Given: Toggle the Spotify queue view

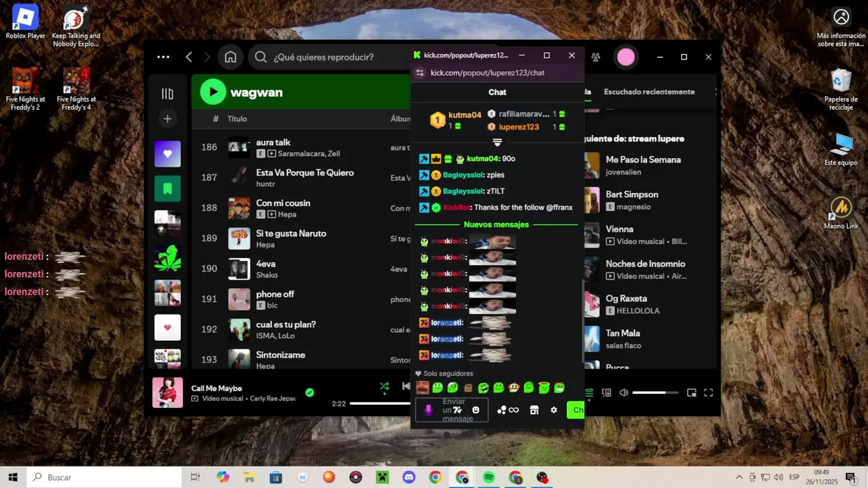Looking at the screenshot, I should pyautogui.click(x=589, y=392).
